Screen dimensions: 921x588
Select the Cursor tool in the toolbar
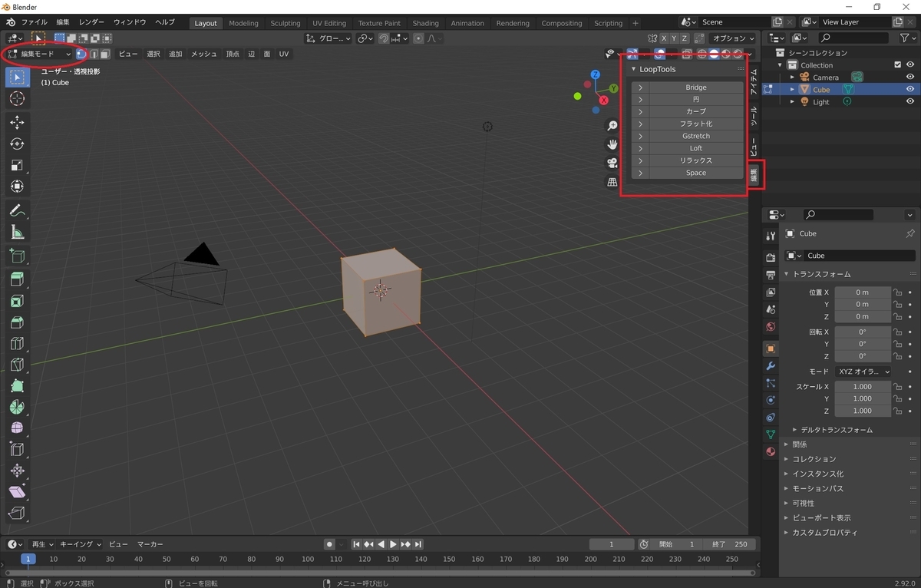tap(17, 99)
